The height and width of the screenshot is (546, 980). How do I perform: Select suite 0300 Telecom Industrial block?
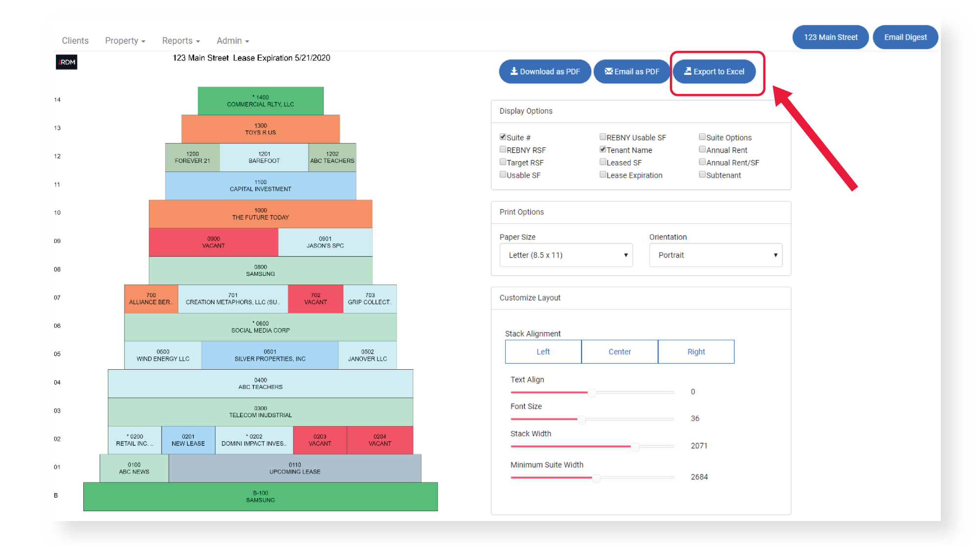pyautogui.click(x=261, y=412)
